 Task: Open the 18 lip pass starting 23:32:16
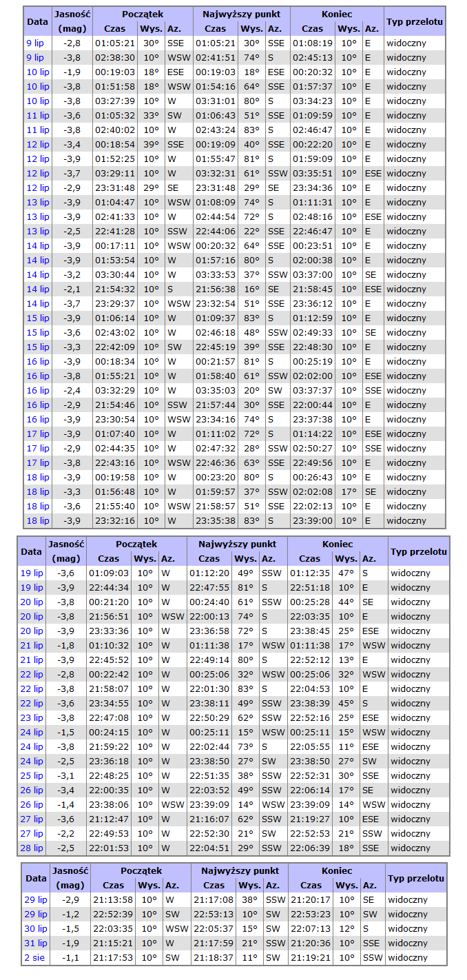38,520
